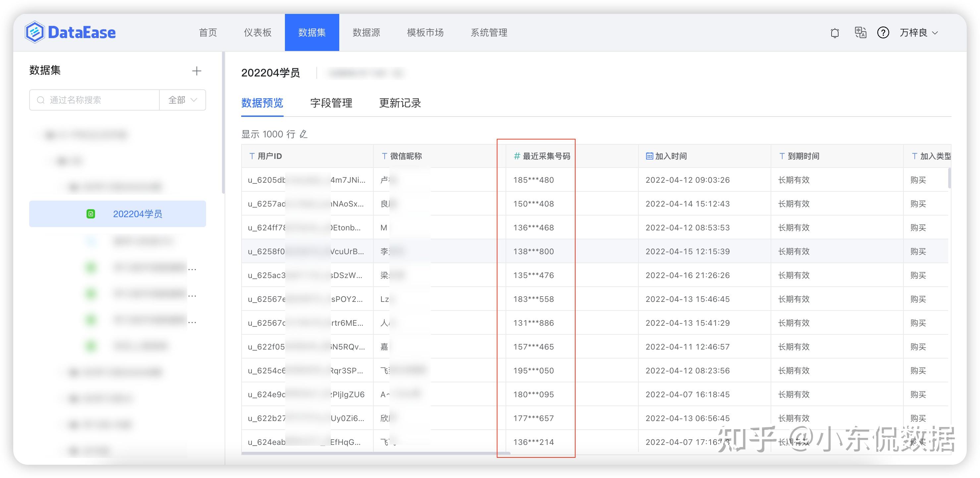
Task: Click the green Excel icon of 202204学员
Action: click(90, 214)
